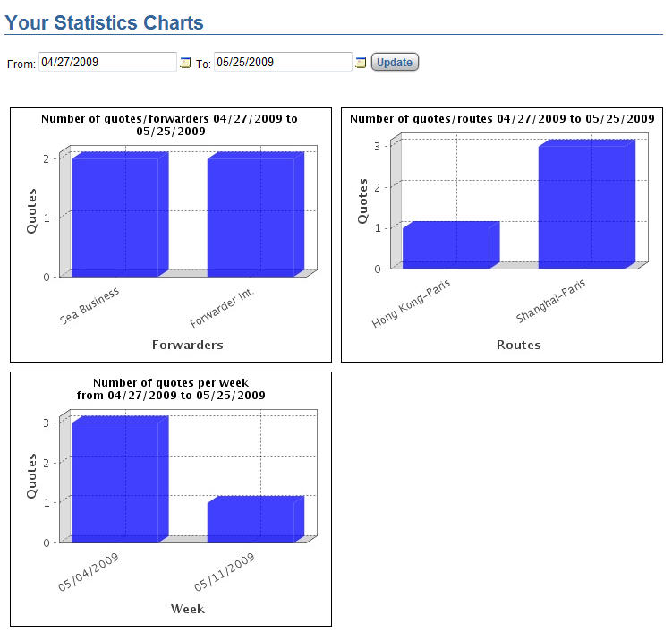
Task: Click the quotes/routes chart title
Action: [502, 118]
